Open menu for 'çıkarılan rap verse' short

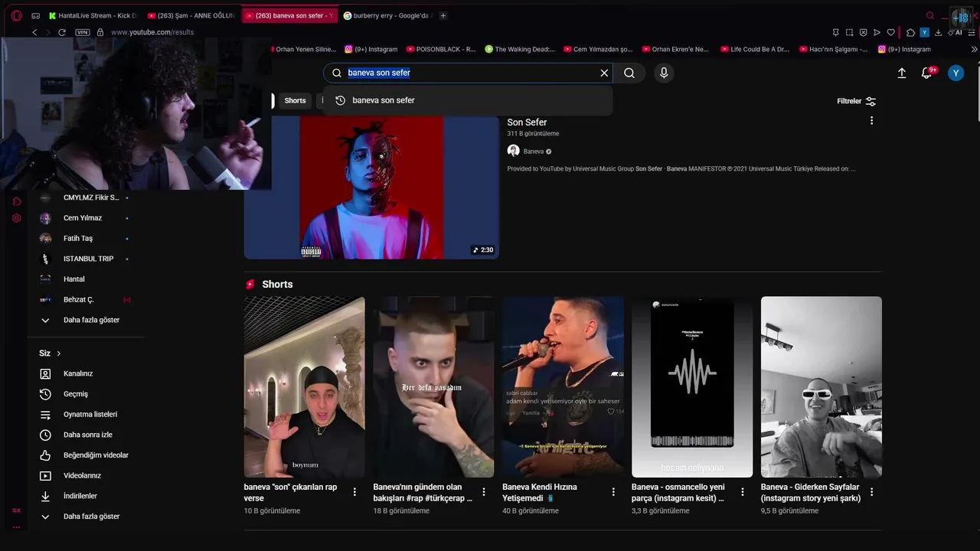354,492
